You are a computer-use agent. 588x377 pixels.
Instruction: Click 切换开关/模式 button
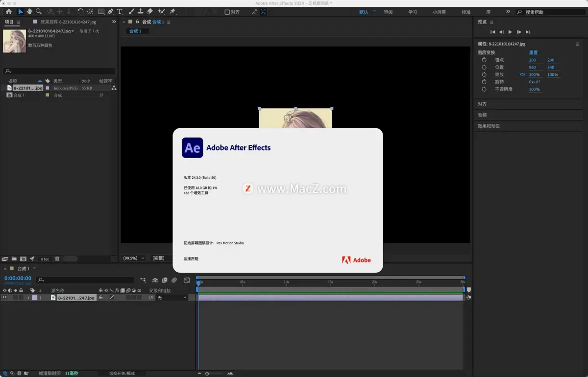pyautogui.click(x=122, y=373)
